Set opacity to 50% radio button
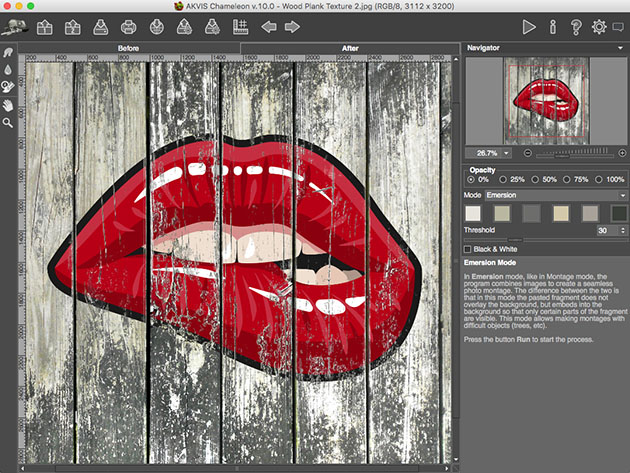Image resolution: width=630 pixels, height=473 pixels. click(x=535, y=179)
